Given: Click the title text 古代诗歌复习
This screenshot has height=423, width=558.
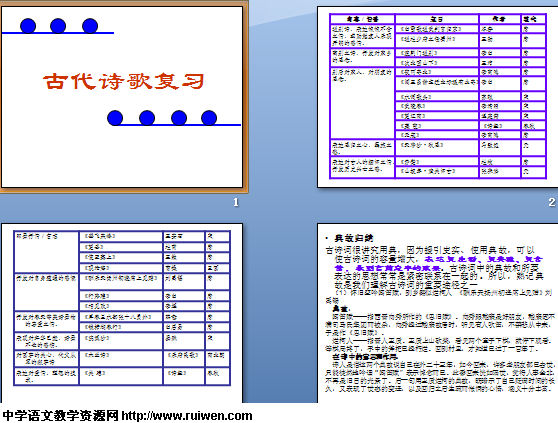Looking at the screenshot, I should pyautogui.click(x=123, y=81).
